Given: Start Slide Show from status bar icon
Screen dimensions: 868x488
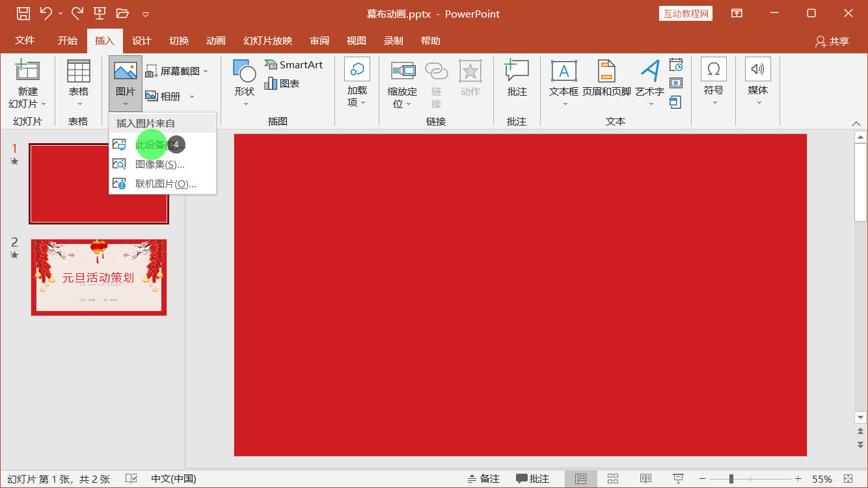Looking at the screenshot, I should point(678,479).
